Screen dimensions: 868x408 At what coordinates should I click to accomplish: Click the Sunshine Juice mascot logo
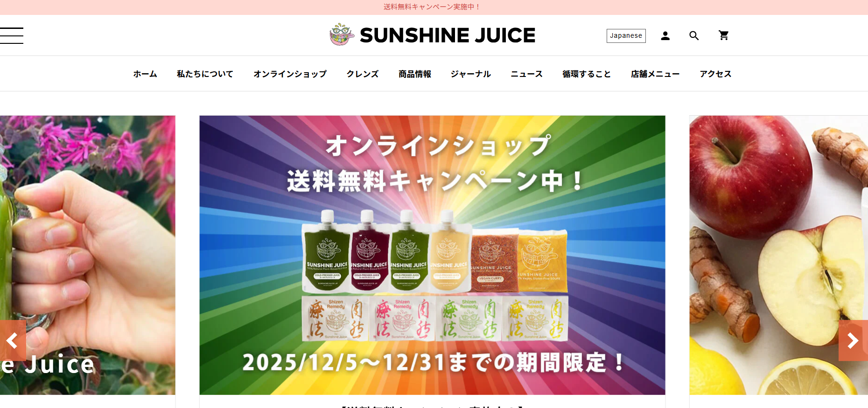tap(342, 35)
